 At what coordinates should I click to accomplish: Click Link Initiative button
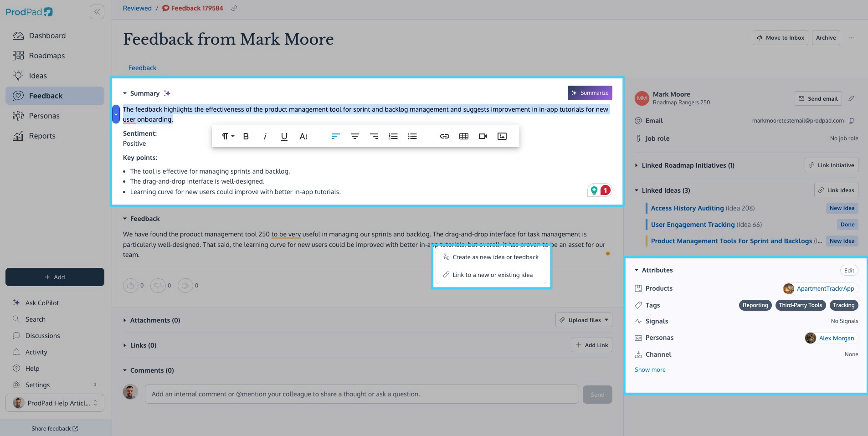832,165
